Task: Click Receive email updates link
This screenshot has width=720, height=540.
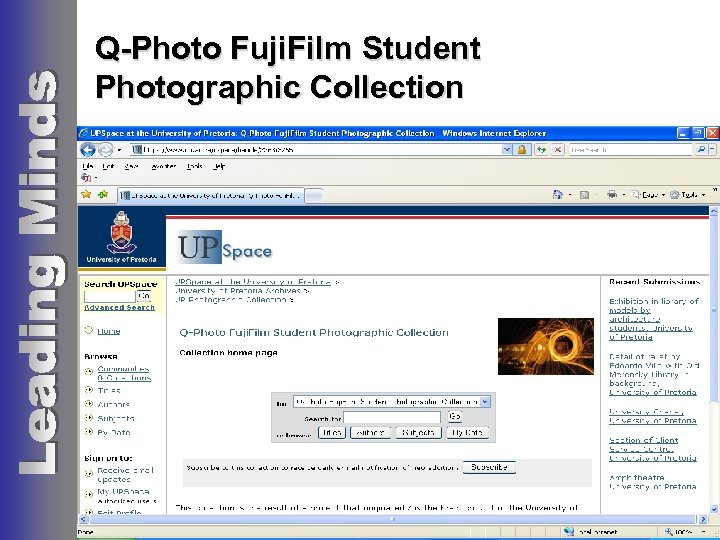Action: pos(125,475)
